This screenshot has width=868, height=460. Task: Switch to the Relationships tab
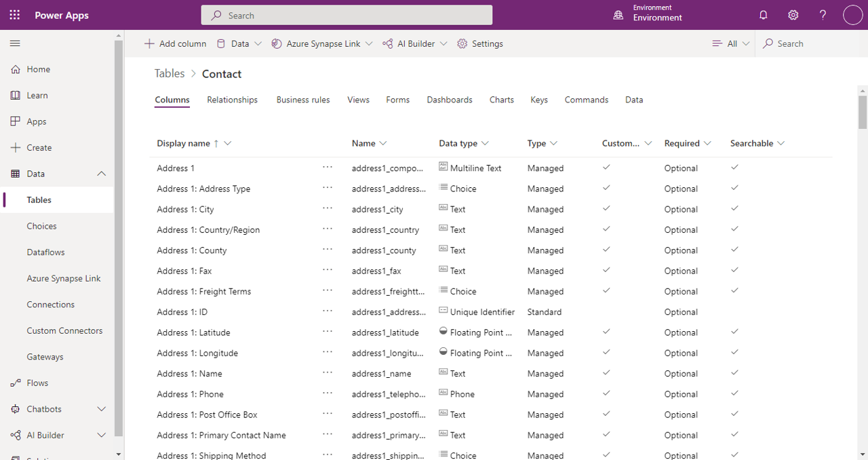click(232, 100)
